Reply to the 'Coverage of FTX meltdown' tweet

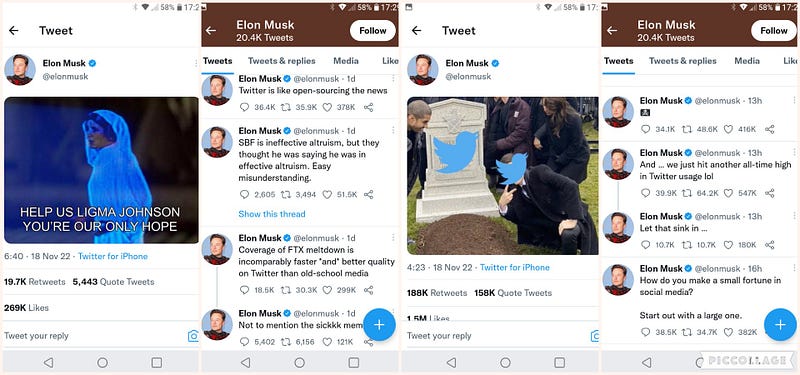pos(244,290)
